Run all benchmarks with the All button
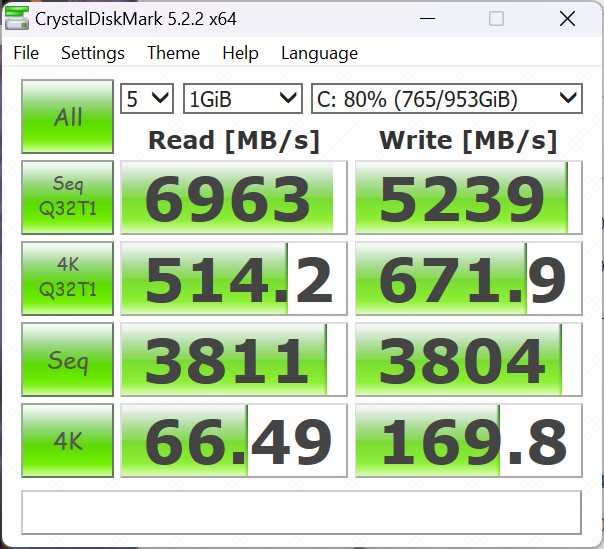This screenshot has width=604, height=549. coord(67,116)
